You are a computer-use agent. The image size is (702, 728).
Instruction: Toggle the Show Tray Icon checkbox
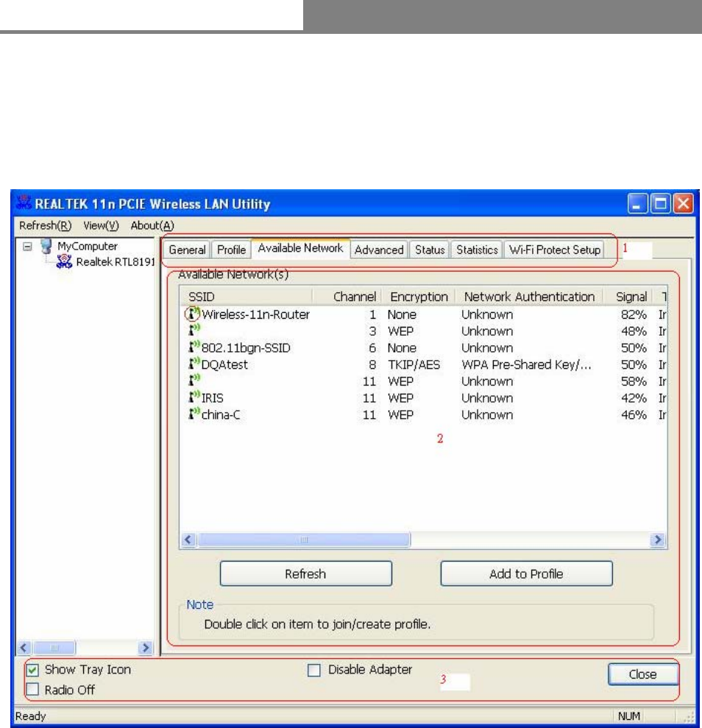32,670
